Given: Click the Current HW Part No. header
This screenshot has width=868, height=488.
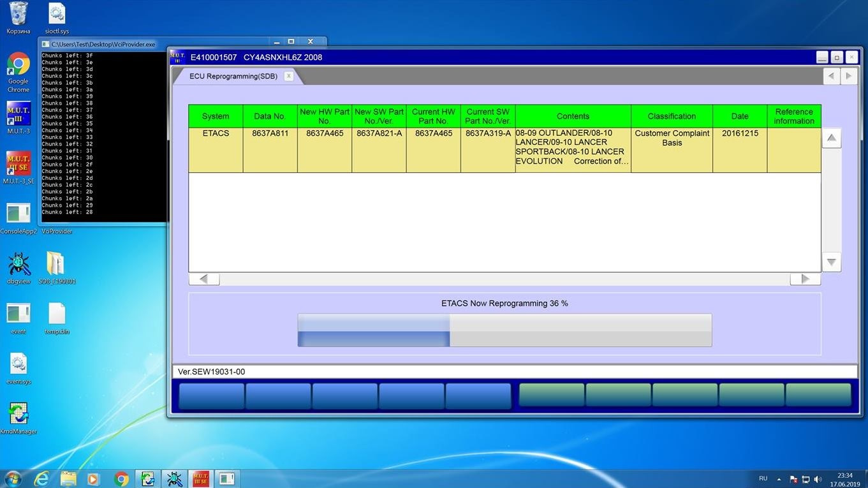Looking at the screenshot, I should tap(434, 116).
